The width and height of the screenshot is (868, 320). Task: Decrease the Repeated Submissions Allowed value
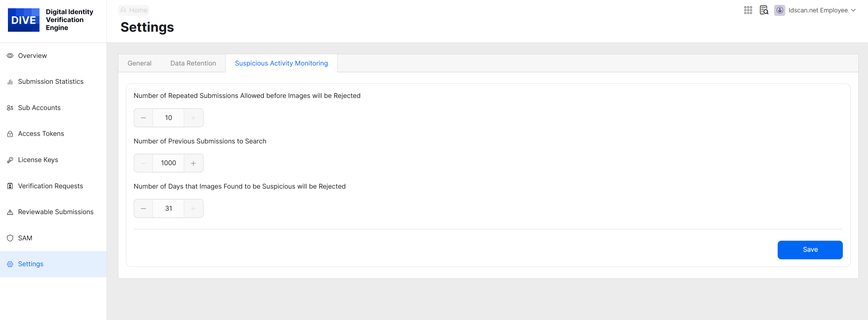143,118
